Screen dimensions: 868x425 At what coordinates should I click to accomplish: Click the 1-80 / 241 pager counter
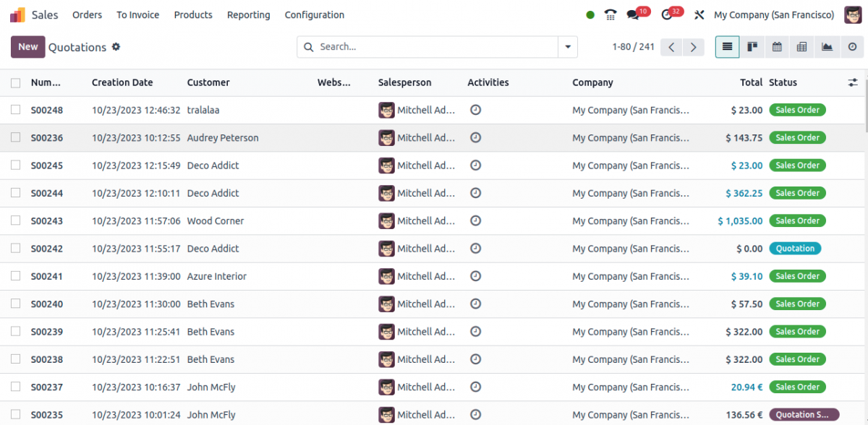pos(633,47)
